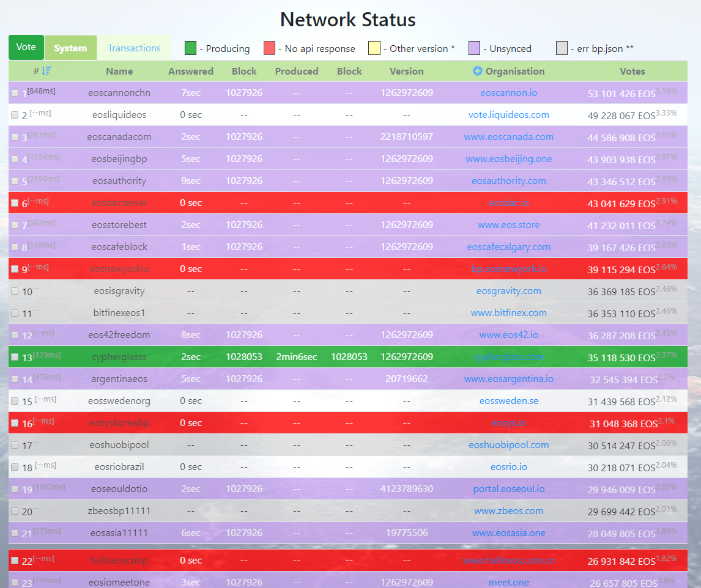Screen dimensions: 701x588
Task: Follow eosgravity.com link
Action: [509, 291]
